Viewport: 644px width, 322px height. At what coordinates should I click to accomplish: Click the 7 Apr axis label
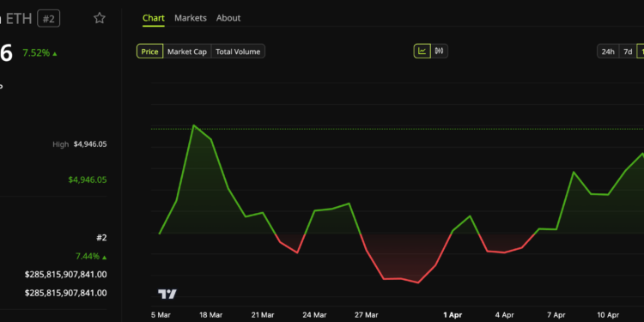pyautogui.click(x=556, y=315)
